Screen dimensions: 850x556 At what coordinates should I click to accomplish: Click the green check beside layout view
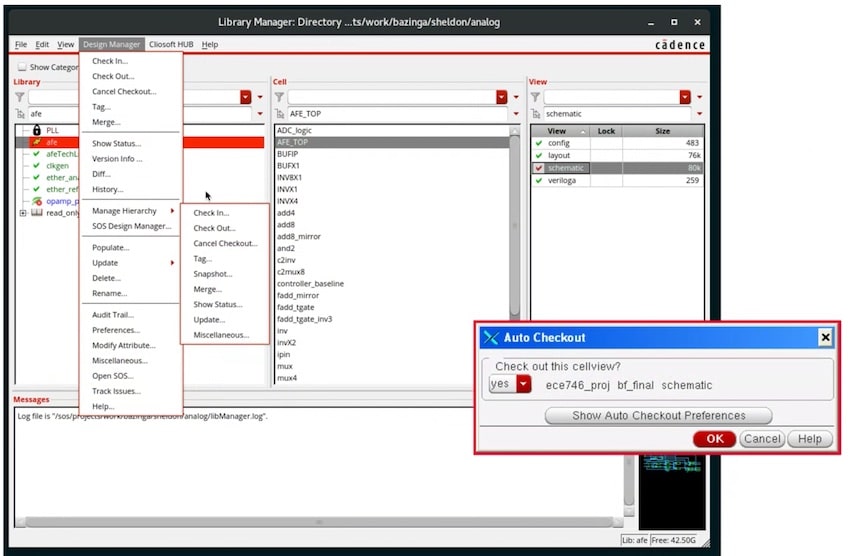[539, 156]
